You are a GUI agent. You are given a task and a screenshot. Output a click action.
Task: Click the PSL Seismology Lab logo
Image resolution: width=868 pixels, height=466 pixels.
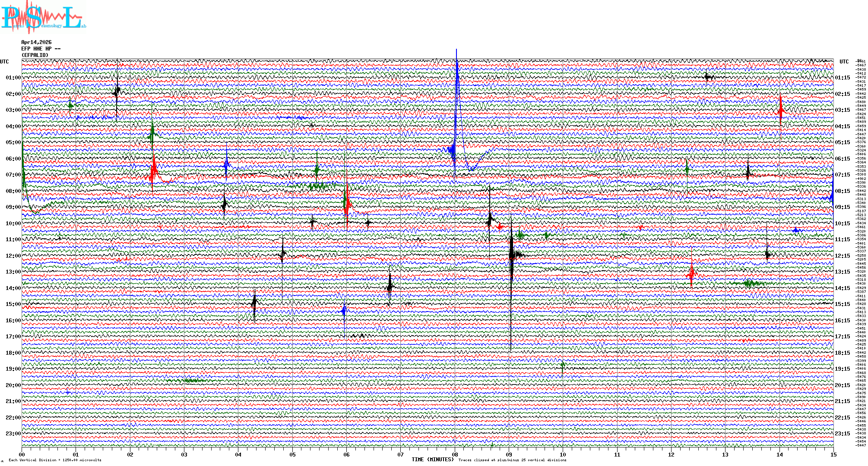[x=43, y=17]
